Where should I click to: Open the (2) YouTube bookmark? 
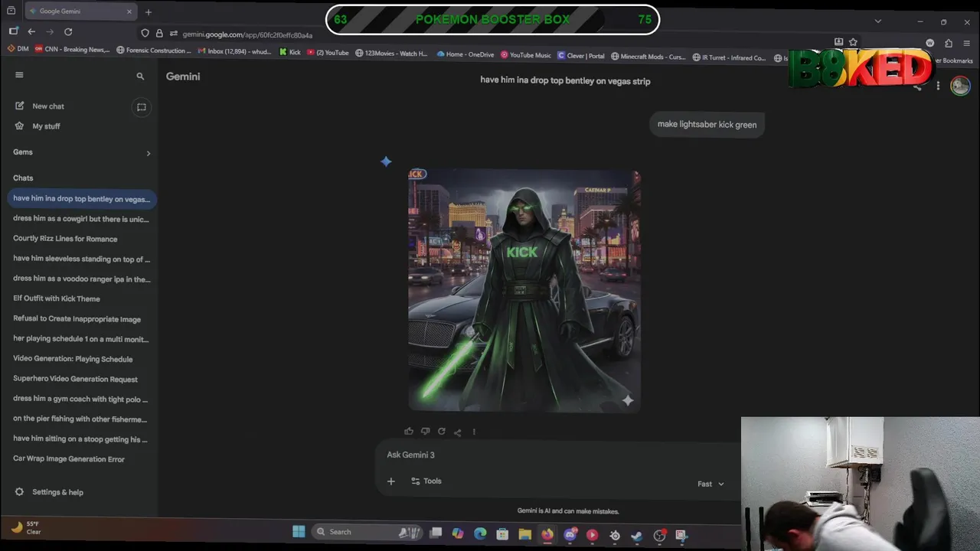click(x=328, y=53)
